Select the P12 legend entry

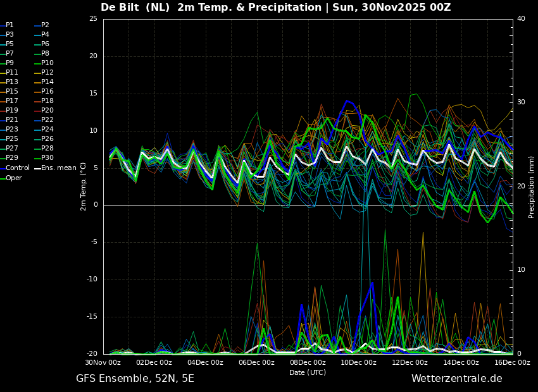pos(47,73)
